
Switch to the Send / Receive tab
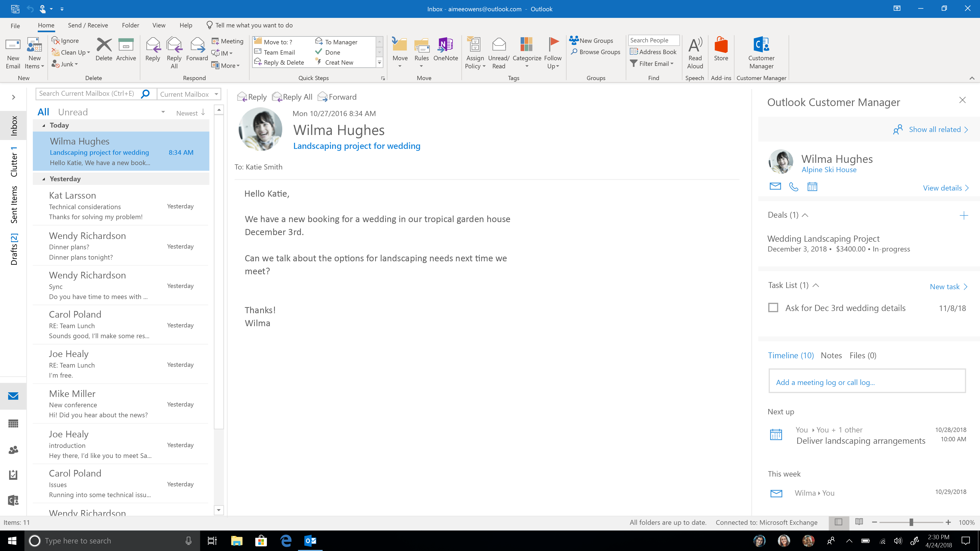click(88, 25)
